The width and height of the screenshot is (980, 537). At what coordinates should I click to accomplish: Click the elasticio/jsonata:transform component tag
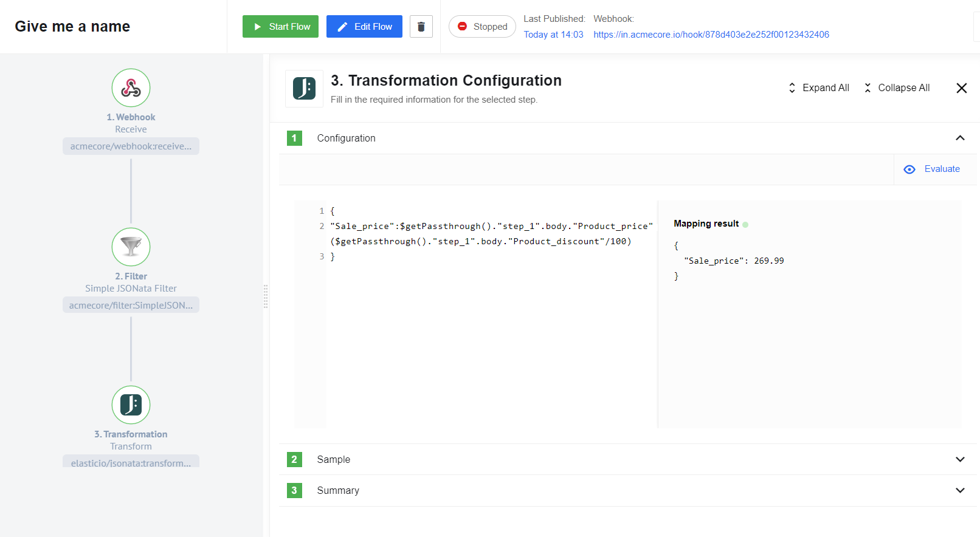point(131,462)
